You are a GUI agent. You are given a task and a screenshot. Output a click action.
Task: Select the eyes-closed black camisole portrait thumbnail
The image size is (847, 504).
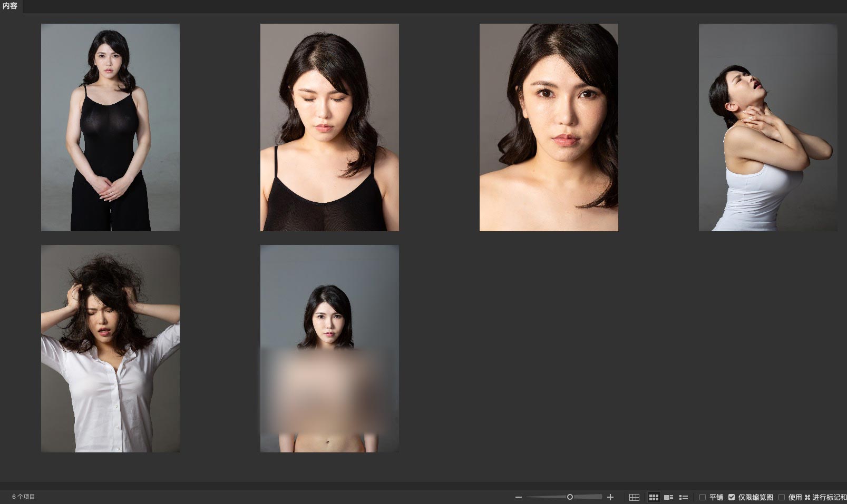(x=329, y=127)
